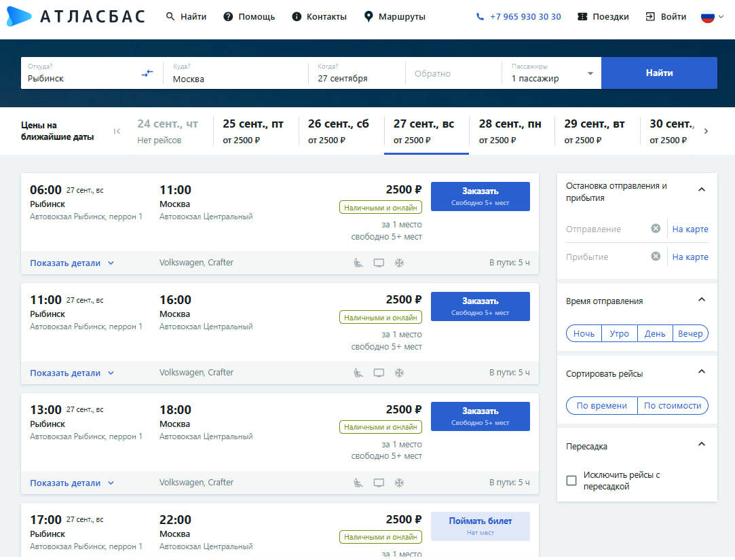This screenshot has height=560, width=735.
Task: Expand details of the 11:00 trip
Action: tap(72, 373)
